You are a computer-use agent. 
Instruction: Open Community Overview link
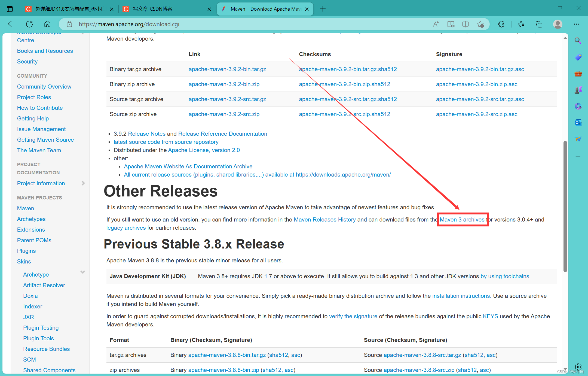[x=44, y=87]
